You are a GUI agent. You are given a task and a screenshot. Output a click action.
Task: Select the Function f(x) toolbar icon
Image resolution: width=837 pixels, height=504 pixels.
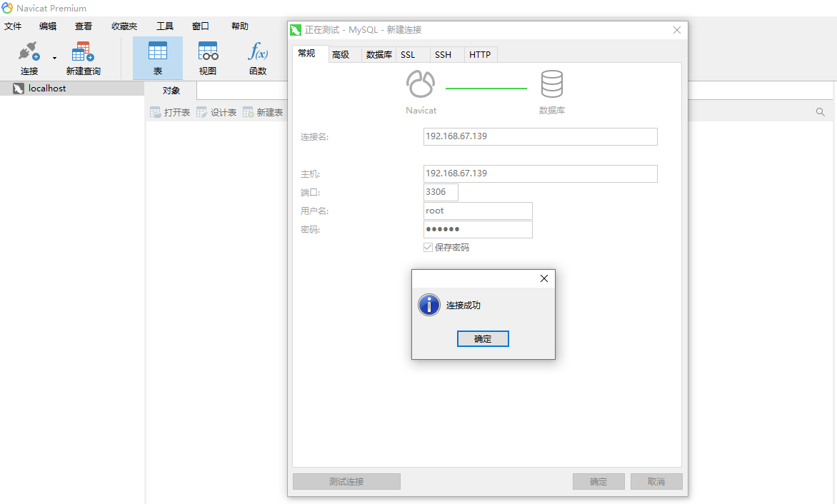(258, 51)
